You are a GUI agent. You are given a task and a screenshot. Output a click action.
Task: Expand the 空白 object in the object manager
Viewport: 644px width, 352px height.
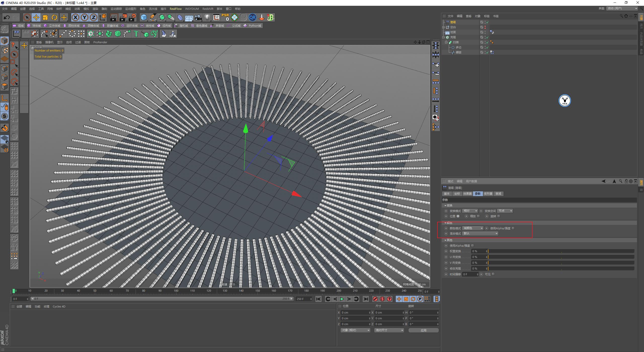click(444, 27)
